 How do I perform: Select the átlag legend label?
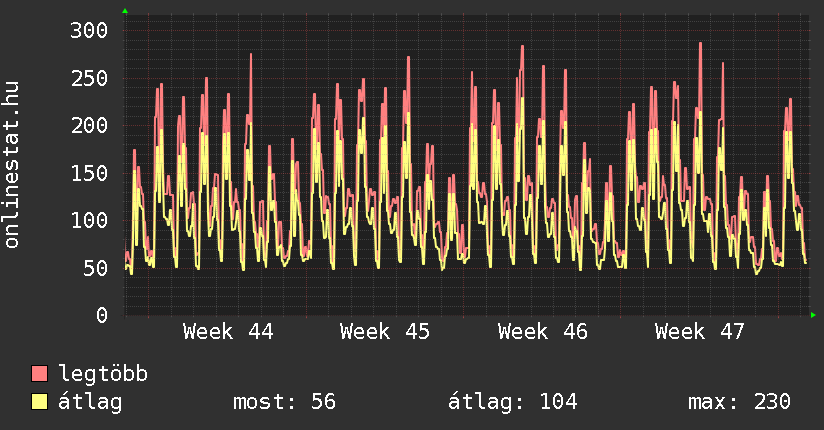[91, 402]
